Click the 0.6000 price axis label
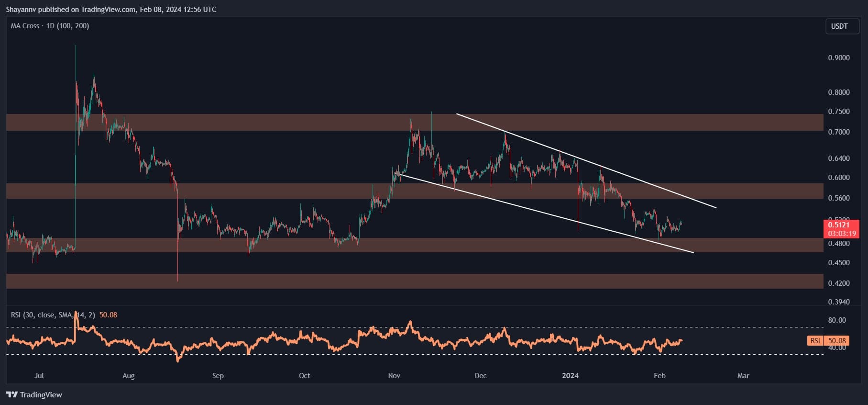868x405 pixels. [x=839, y=178]
